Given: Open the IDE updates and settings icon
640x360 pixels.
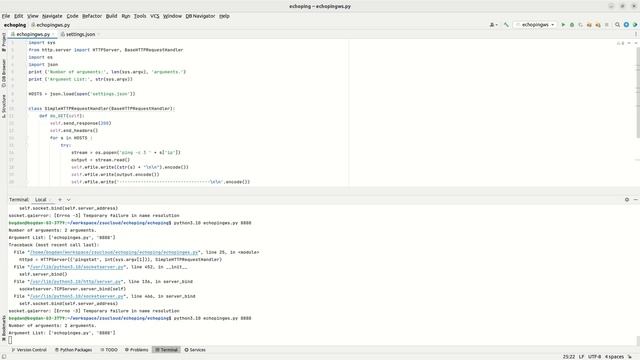Looking at the screenshot, I should (x=626, y=25).
